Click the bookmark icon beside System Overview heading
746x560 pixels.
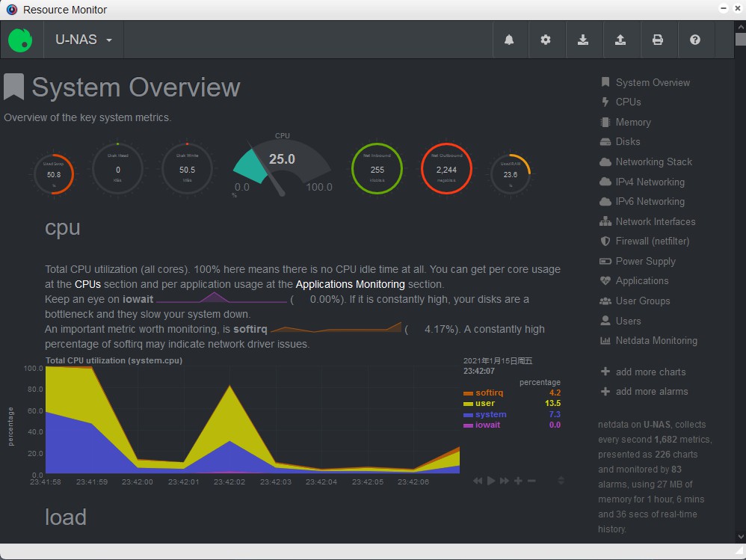point(13,87)
